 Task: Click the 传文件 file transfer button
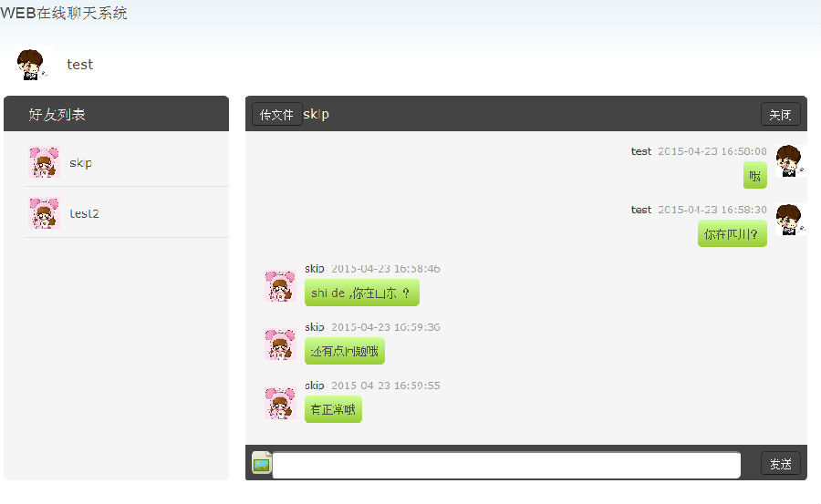tap(276, 114)
